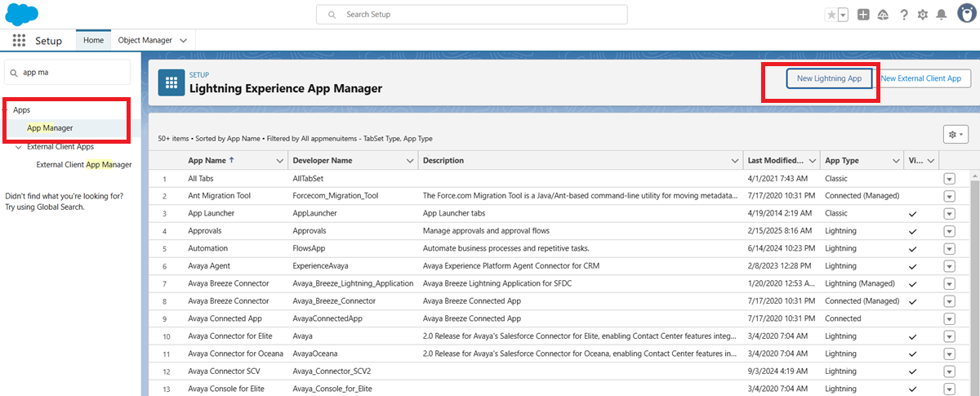The height and width of the screenshot is (396, 980).
Task: Open row actions for Automation
Action: pos(949,248)
